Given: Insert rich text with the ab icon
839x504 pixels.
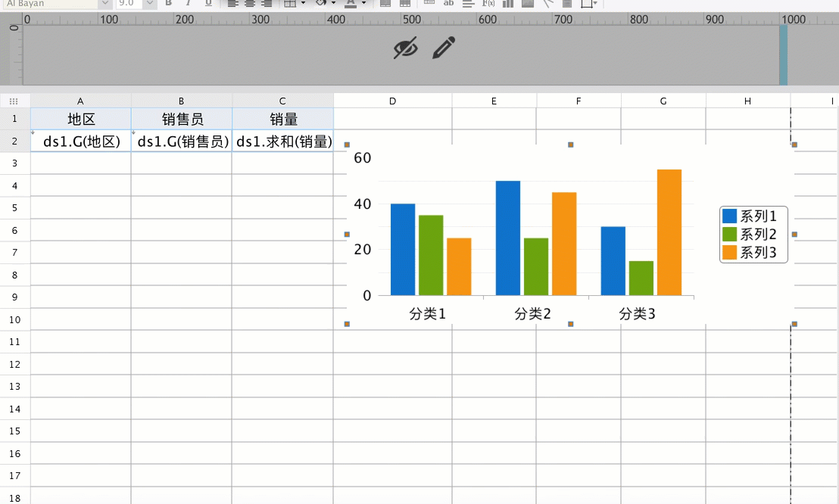Looking at the screenshot, I should point(448,3).
